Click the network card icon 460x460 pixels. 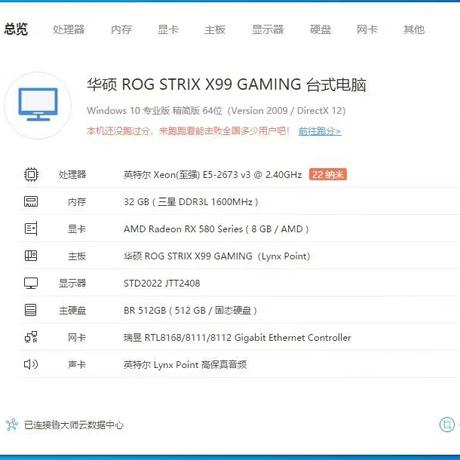(x=31, y=337)
